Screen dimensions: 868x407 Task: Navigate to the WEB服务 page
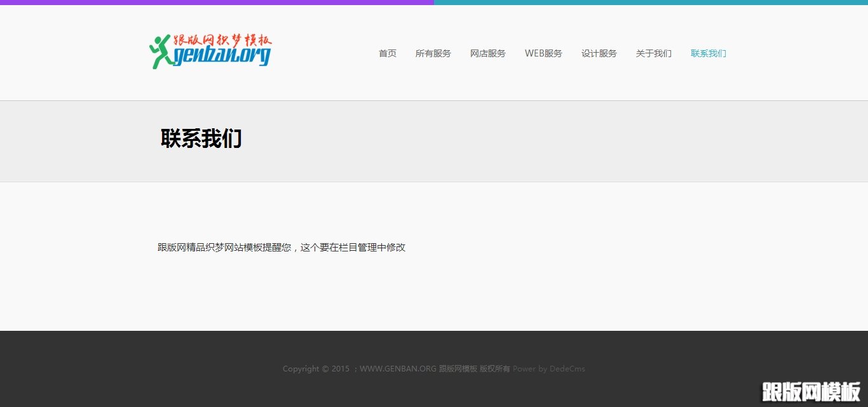point(543,53)
